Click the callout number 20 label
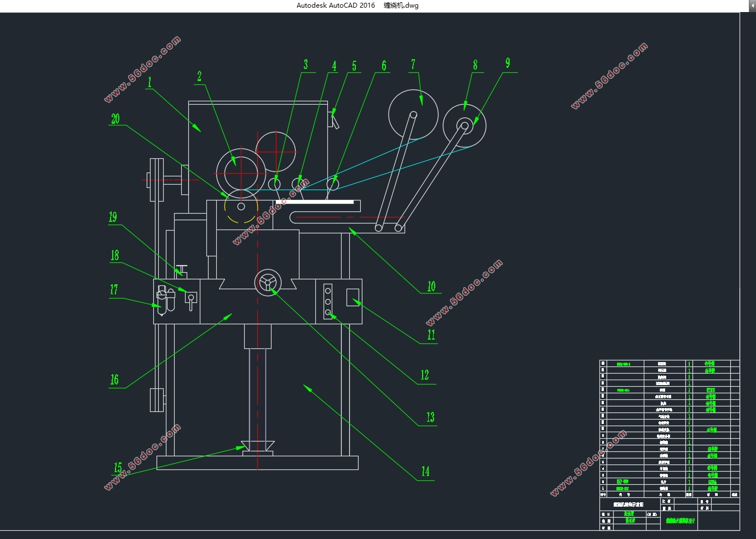This screenshot has height=539, width=756. (x=115, y=119)
